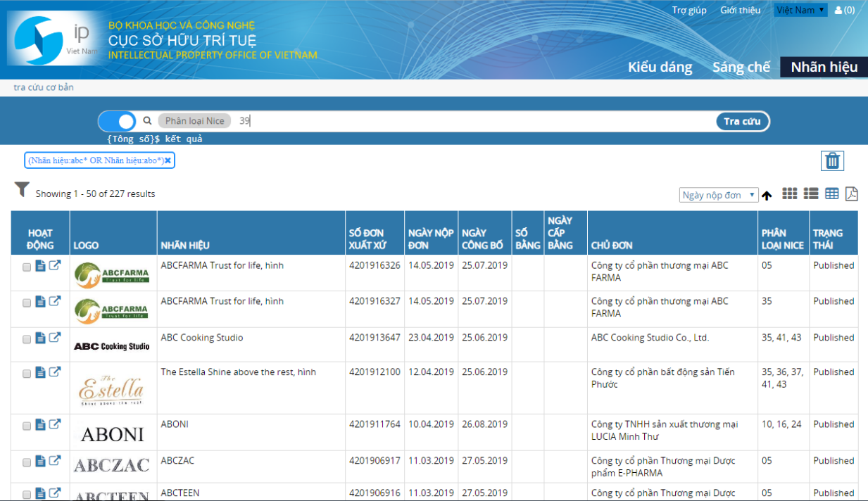Open document details for application 4201916326
The width and height of the screenshot is (868, 501).
tap(40, 266)
